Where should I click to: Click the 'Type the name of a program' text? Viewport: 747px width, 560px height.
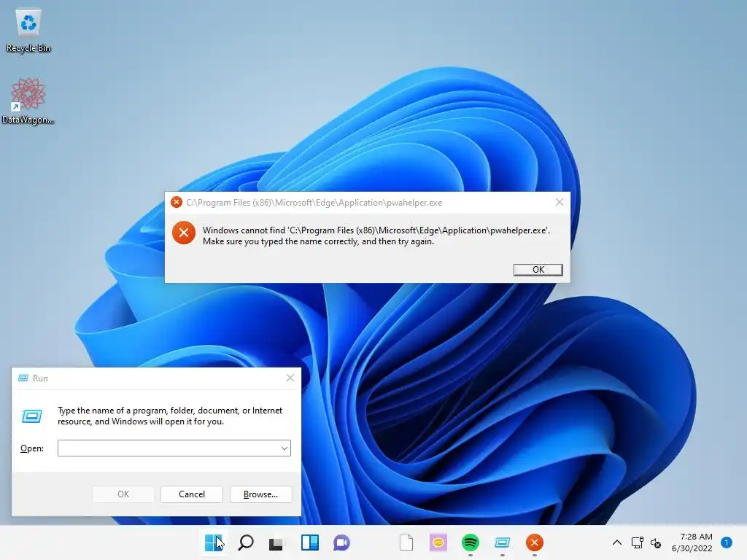click(170, 416)
